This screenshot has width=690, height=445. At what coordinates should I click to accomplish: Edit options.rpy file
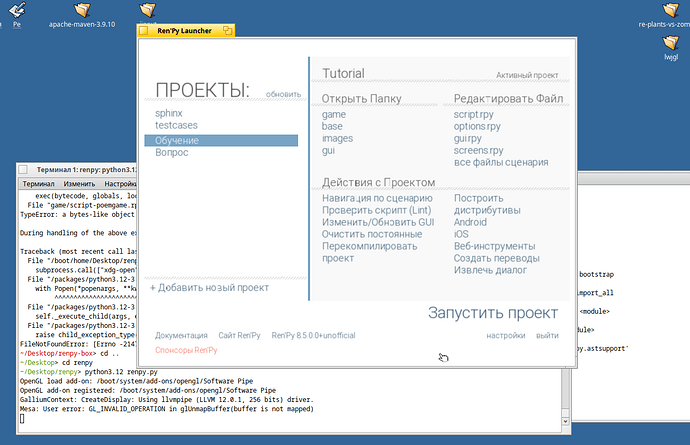click(x=477, y=126)
